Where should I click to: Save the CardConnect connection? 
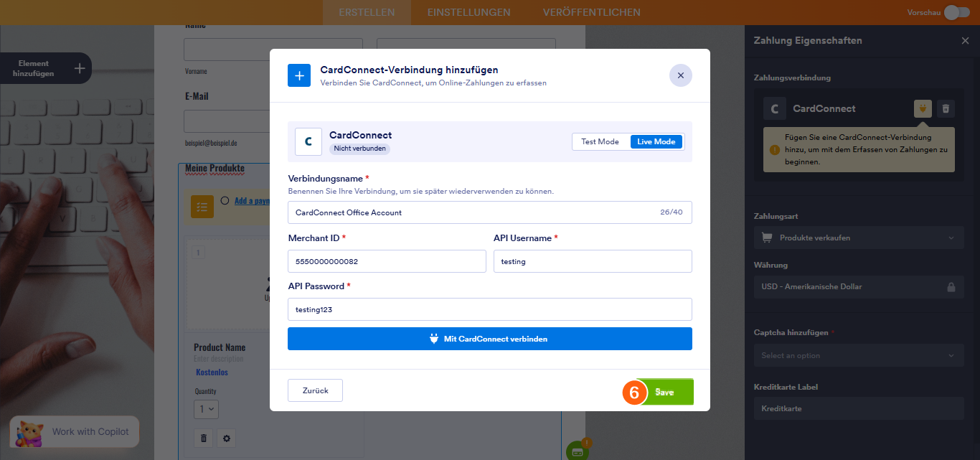coord(664,391)
